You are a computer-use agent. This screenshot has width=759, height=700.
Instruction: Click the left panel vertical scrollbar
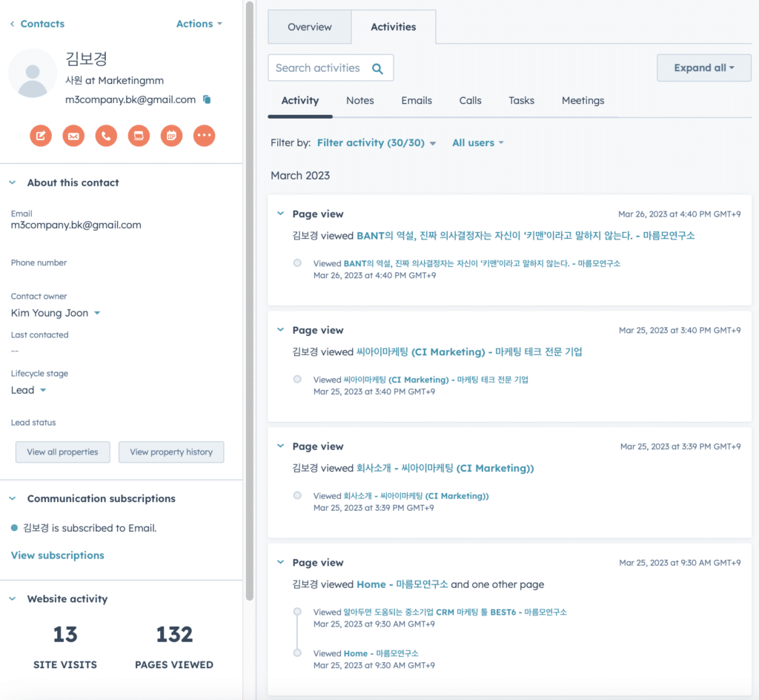(249, 300)
